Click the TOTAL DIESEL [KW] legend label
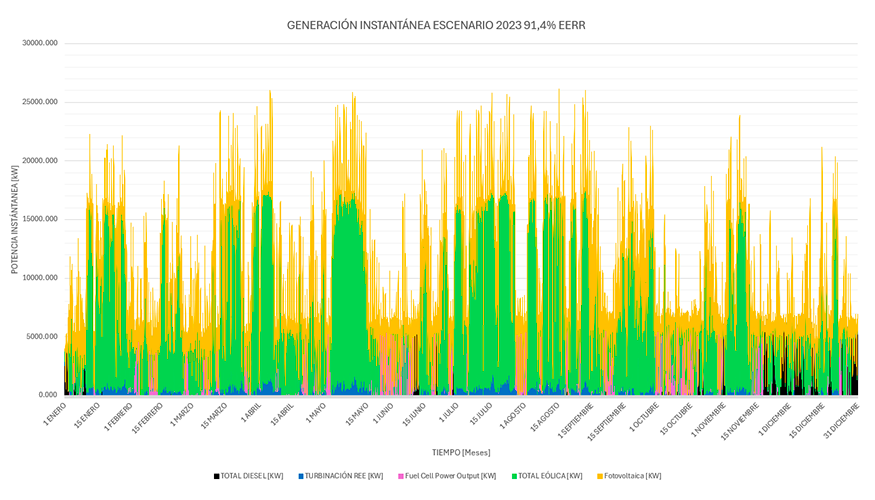 (x=254, y=476)
